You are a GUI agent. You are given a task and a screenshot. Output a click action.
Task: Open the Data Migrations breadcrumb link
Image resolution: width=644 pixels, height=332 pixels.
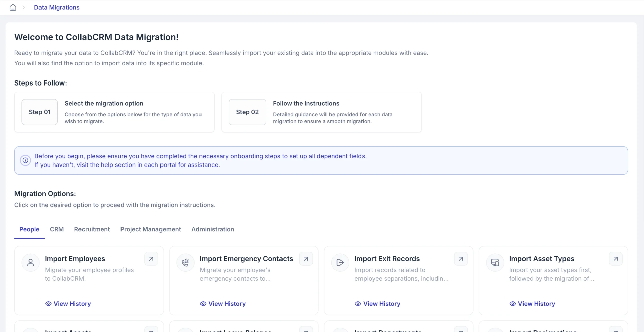click(x=57, y=7)
